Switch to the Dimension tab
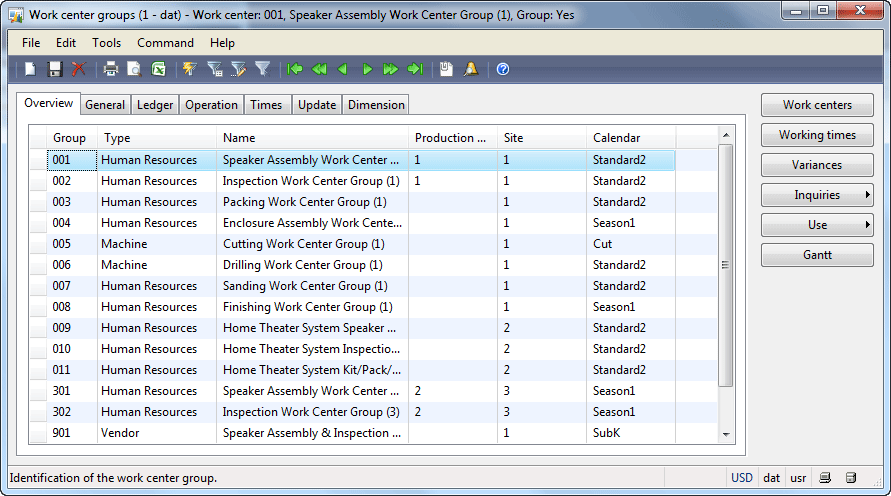 pyautogui.click(x=376, y=105)
